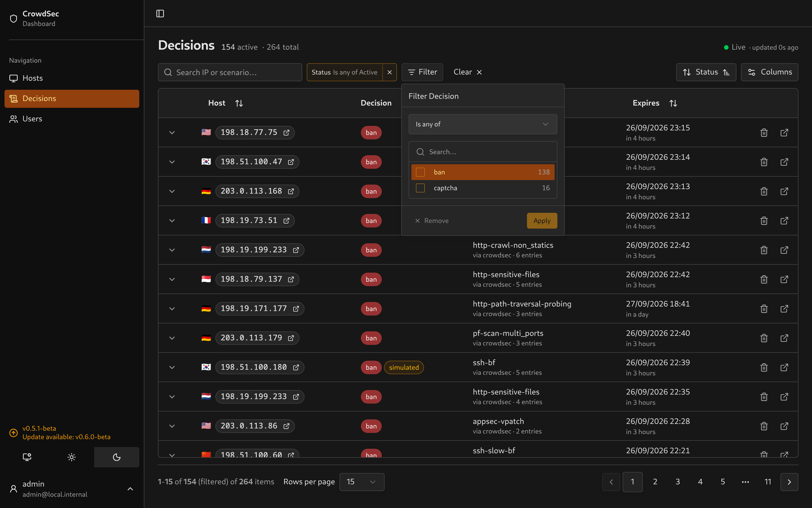The image size is (812, 508).
Task: Switch to dark theme moon icon
Action: coord(116,457)
